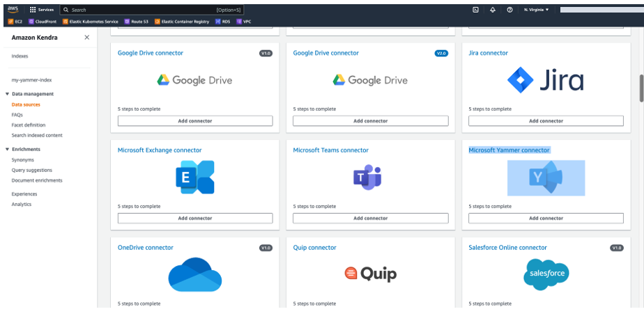Screen dimensions: 644x323
Task: Click the highlighted Yammer logo
Action: [546, 178]
